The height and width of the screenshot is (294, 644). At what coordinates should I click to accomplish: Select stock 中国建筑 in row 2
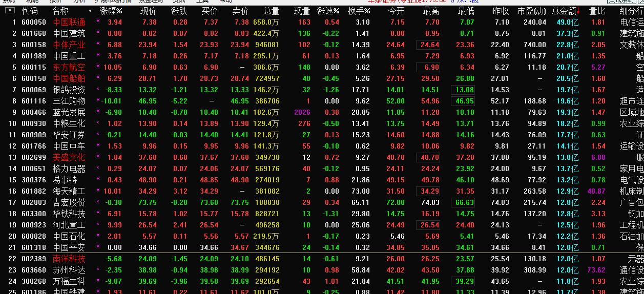pyautogui.click(x=69, y=33)
